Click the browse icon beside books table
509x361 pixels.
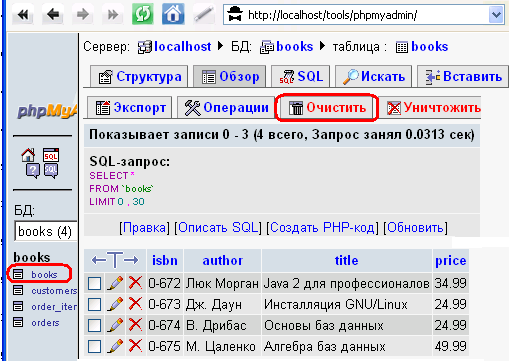[18, 274]
